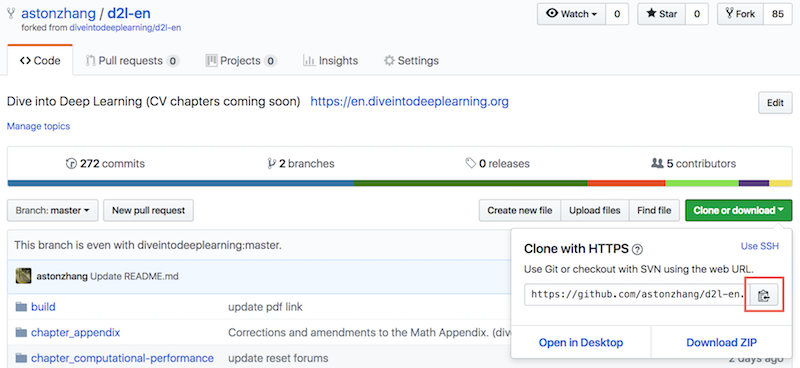Select the HTTPS clone URL field

point(637,295)
